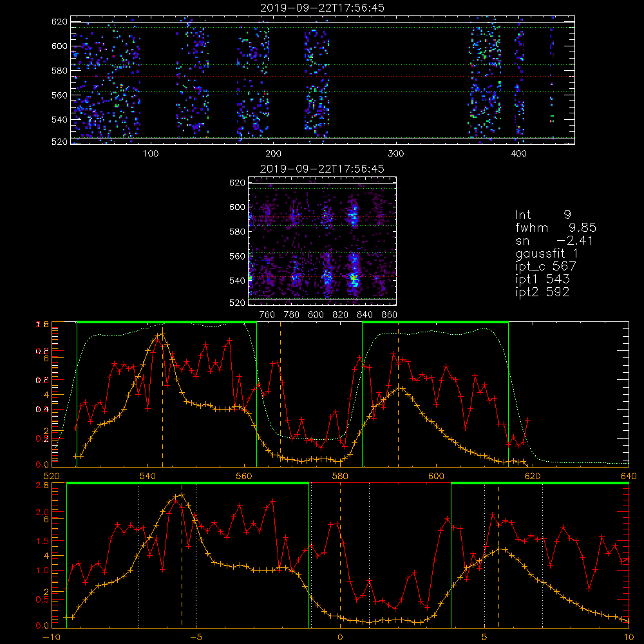
Task: Click the '300' x-axis label of top image
Action: 396,154
